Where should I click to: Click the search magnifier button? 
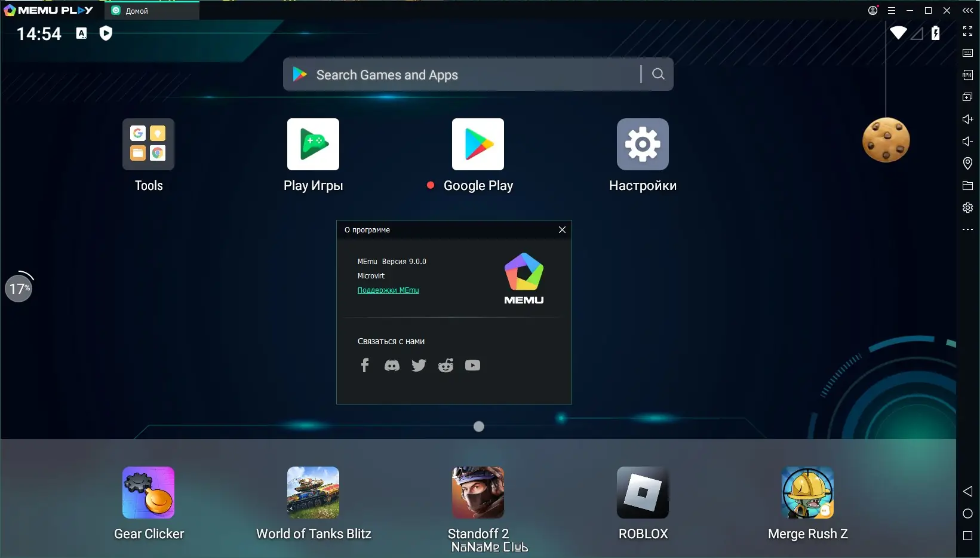(x=658, y=74)
